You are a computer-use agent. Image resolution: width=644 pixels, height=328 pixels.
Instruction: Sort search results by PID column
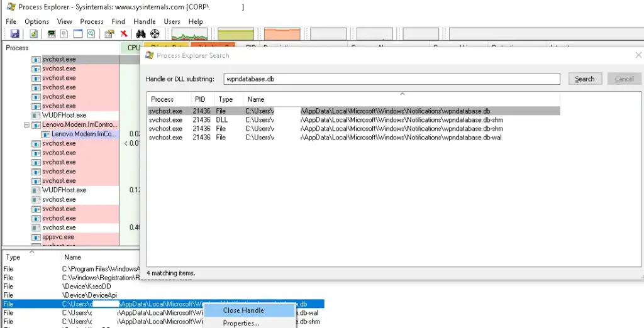pyautogui.click(x=202, y=99)
